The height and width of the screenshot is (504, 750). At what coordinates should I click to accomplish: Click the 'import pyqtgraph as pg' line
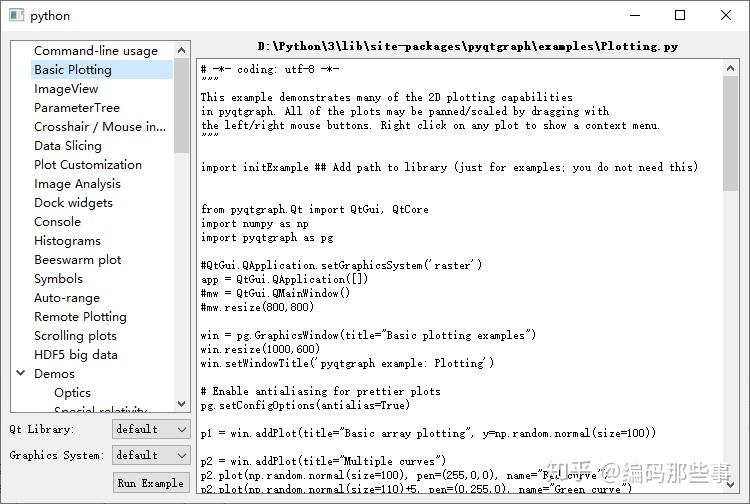(267, 238)
